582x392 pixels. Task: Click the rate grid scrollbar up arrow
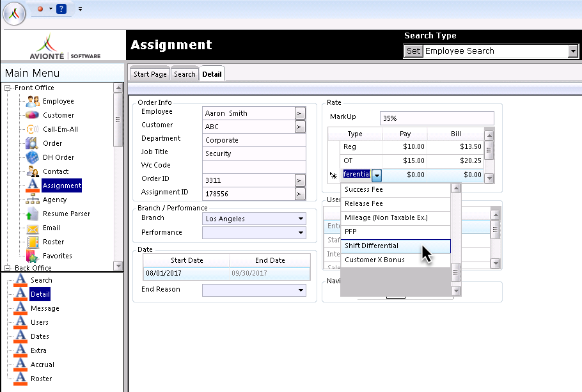489,136
